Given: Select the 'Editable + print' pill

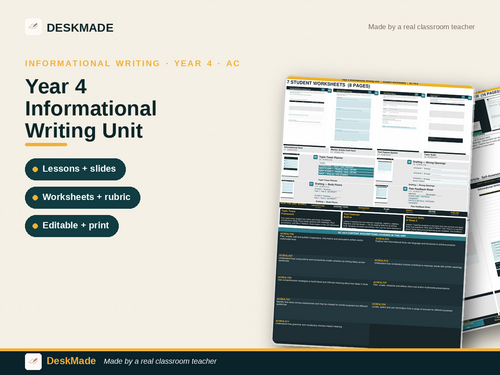Looking at the screenshot, I should 72,226.
